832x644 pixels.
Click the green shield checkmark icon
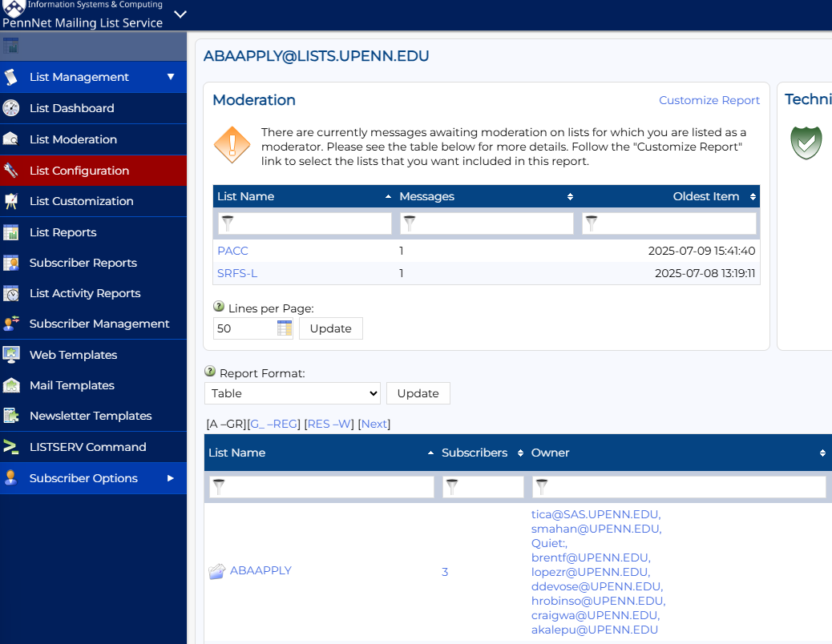(806, 143)
